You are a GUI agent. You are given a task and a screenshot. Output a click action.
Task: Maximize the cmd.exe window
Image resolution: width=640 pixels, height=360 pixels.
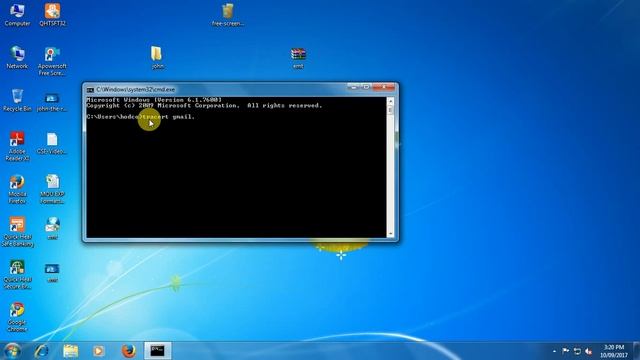click(366, 87)
